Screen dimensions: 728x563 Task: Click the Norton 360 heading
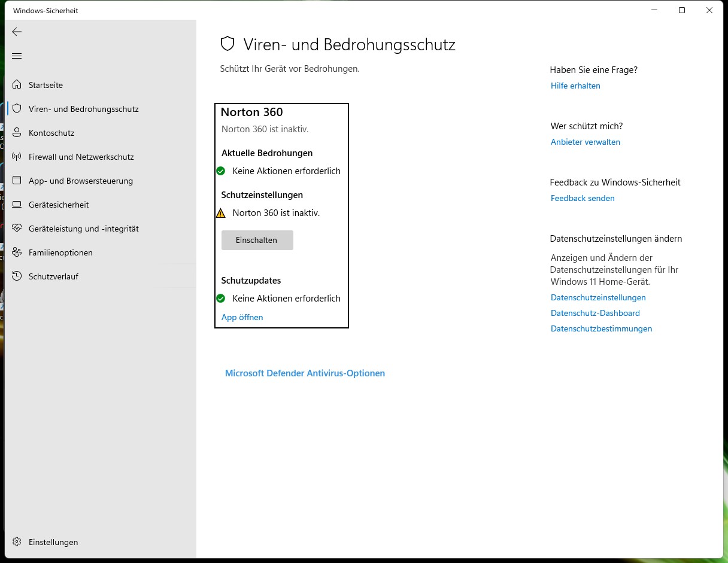tap(251, 112)
